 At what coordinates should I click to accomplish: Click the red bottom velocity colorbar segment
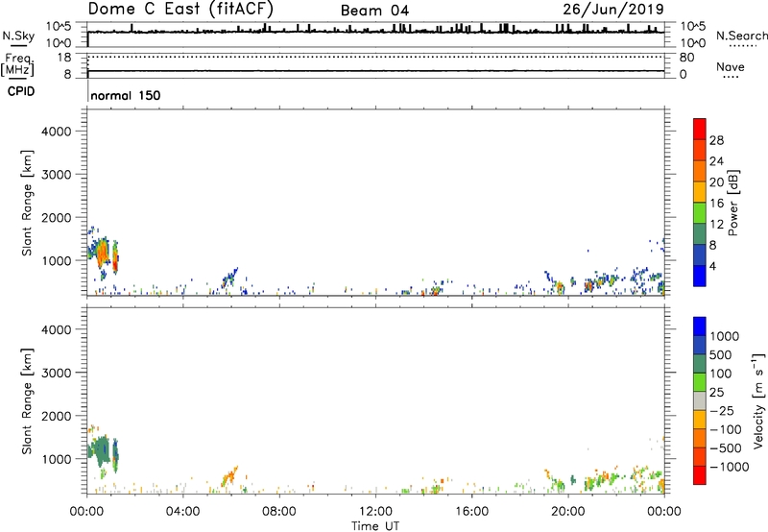[700, 475]
